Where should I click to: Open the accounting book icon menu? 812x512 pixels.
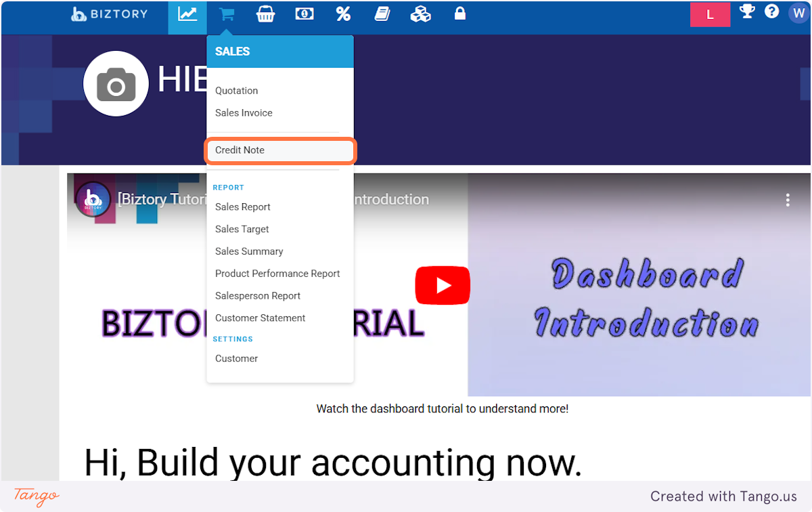[x=382, y=14]
